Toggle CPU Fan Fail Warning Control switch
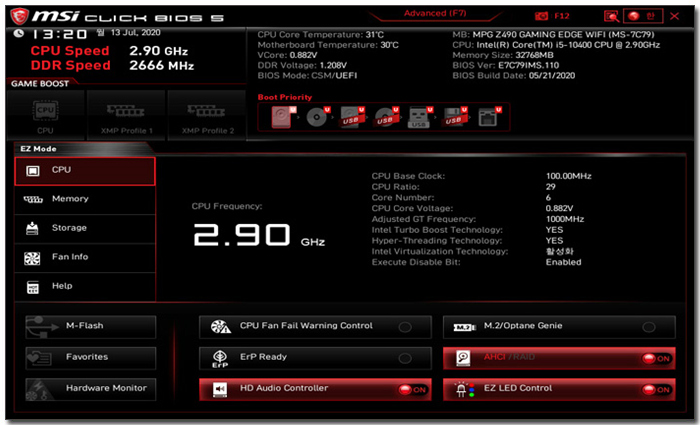 tap(405, 327)
